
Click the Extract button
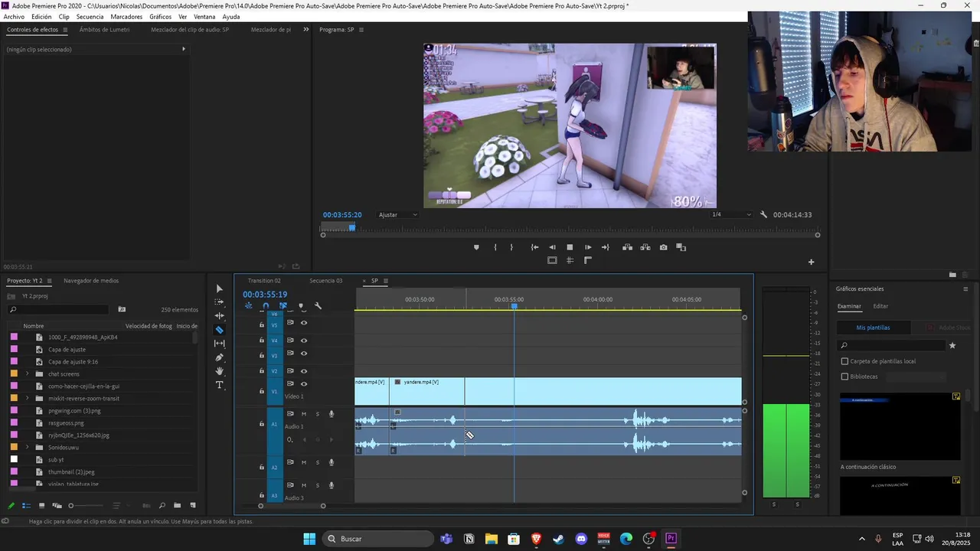coord(645,247)
